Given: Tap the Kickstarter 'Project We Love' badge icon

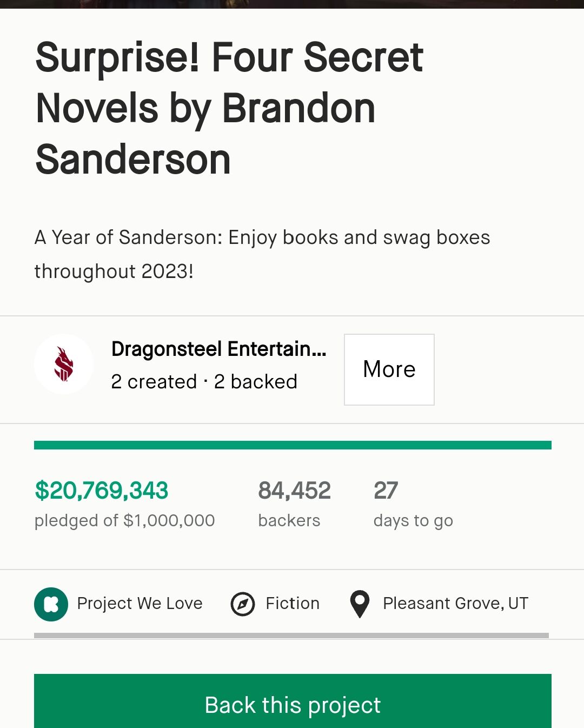Looking at the screenshot, I should [51, 604].
